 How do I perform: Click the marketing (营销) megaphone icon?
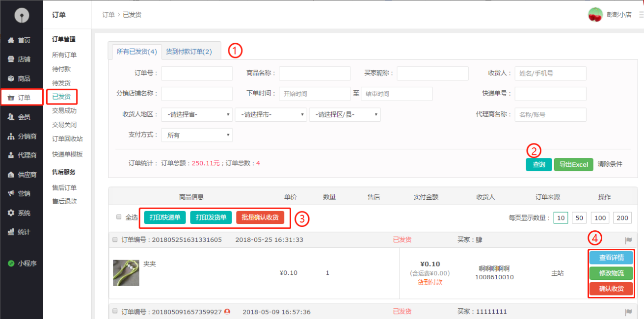click(11, 193)
